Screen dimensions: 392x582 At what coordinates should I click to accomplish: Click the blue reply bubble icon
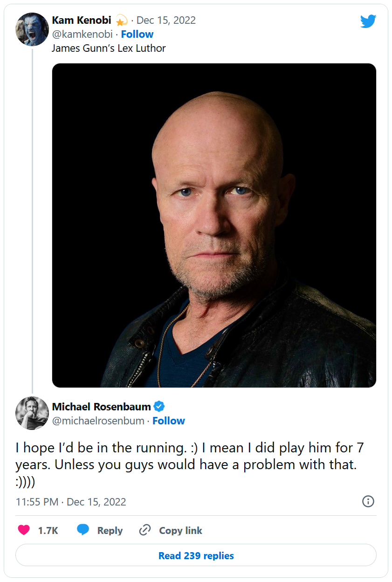pyautogui.click(x=83, y=530)
